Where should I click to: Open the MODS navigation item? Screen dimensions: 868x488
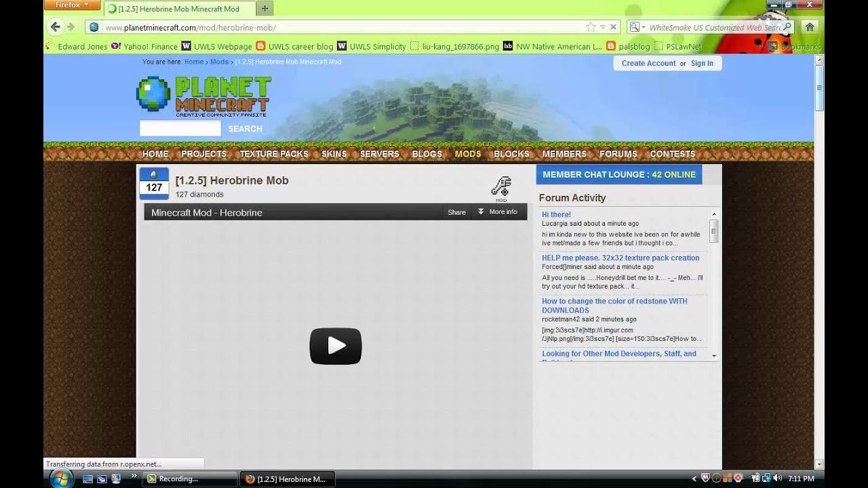click(x=468, y=154)
